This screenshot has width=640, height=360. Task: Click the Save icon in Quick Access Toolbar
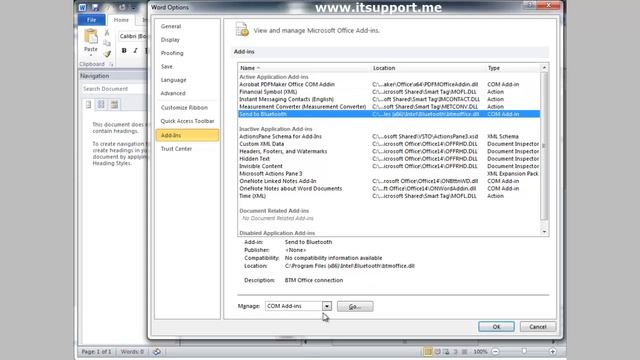(96, 7)
